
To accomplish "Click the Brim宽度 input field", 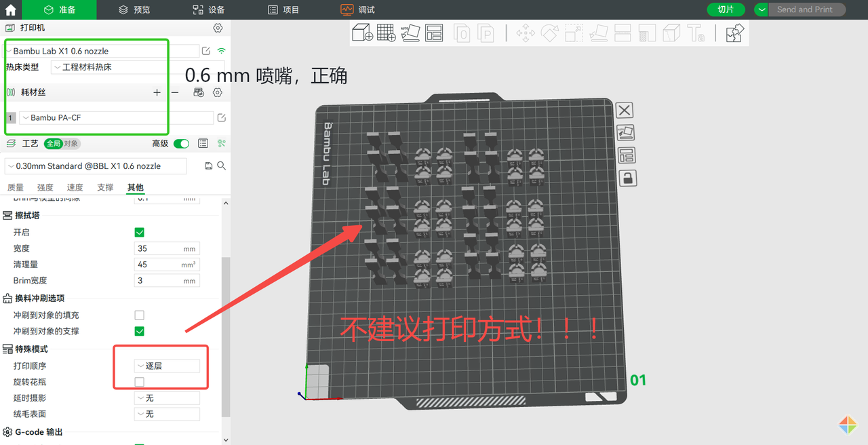I will (x=167, y=280).
